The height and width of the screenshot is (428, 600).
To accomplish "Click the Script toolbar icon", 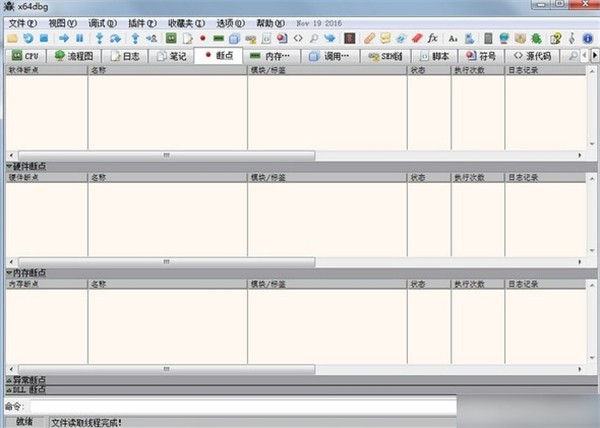I will click(266, 38).
